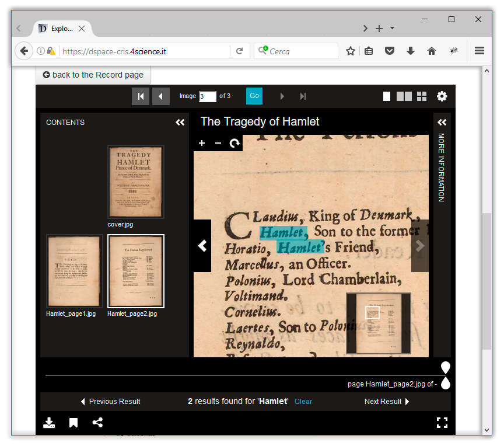Open the bookmarks list icon
The width and height of the screenshot is (504, 446).
pyautogui.click(x=369, y=51)
